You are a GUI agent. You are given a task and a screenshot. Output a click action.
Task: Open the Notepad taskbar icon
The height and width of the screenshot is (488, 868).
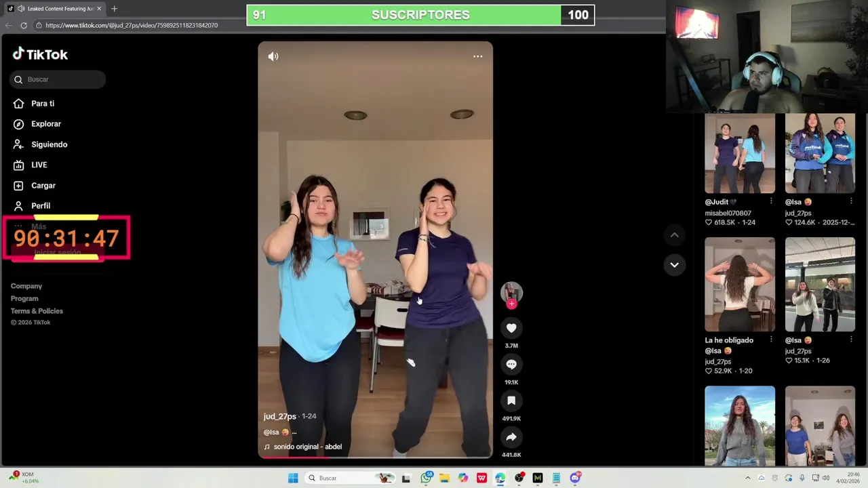click(x=556, y=478)
